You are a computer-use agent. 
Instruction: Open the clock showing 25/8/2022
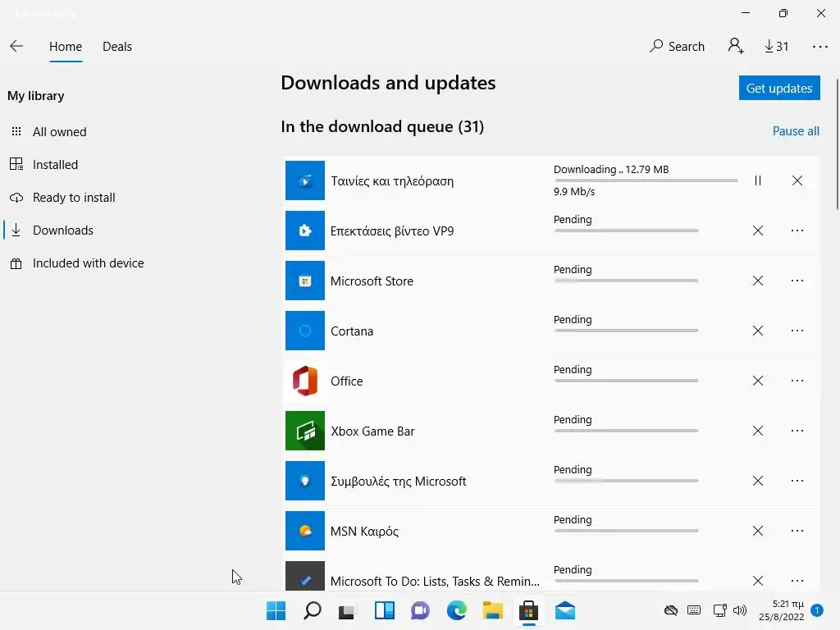click(x=781, y=610)
